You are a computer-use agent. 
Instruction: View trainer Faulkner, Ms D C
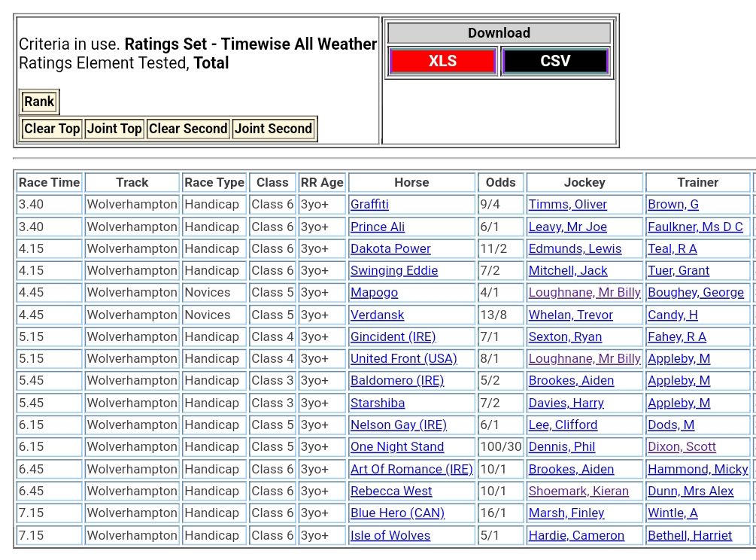coord(695,227)
